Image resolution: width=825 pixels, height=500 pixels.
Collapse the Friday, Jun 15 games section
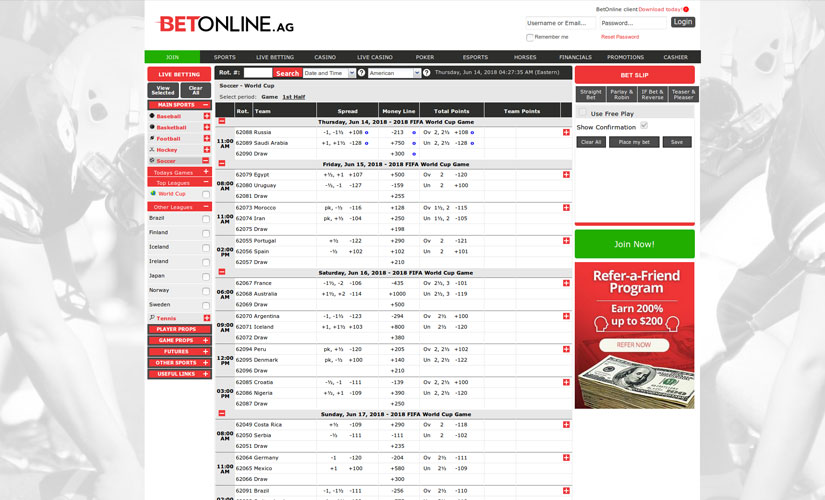[x=222, y=164]
